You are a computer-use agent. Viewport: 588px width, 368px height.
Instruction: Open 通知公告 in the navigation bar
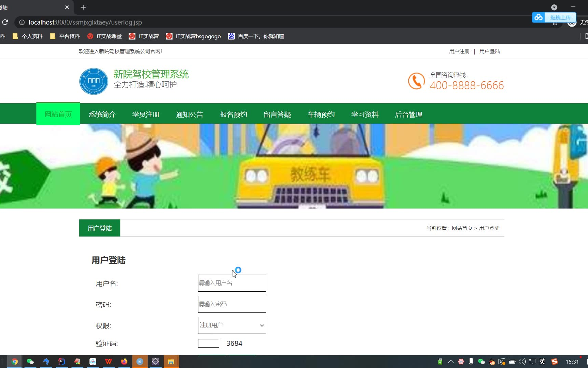click(190, 114)
